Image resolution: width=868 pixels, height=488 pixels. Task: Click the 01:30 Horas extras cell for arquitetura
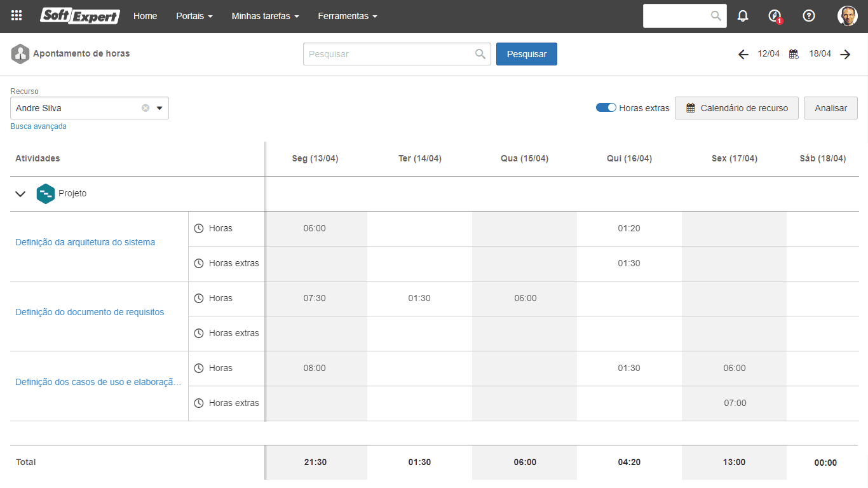pyautogui.click(x=629, y=263)
